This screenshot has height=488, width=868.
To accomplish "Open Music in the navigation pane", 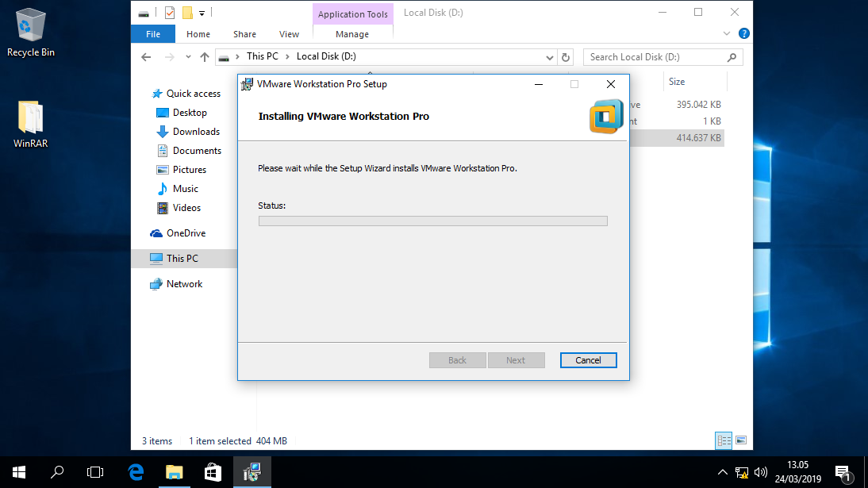I will coord(185,189).
